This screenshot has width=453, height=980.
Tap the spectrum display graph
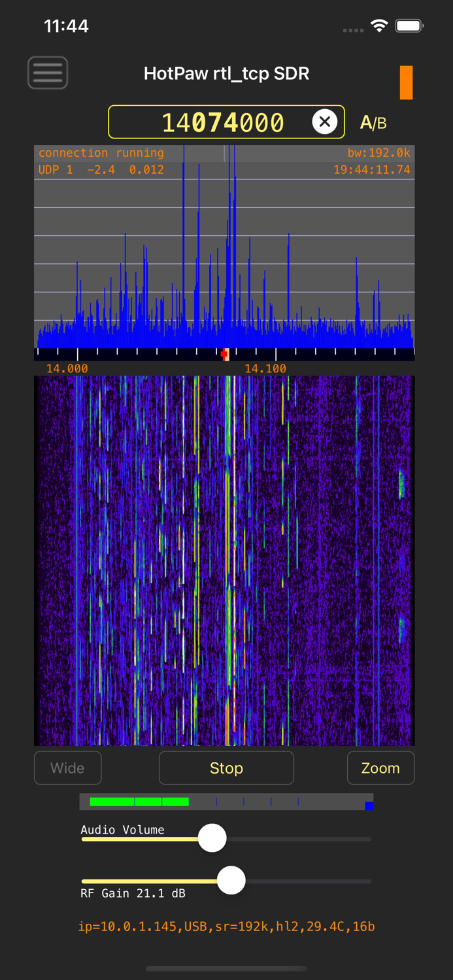click(x=224, y=248)
